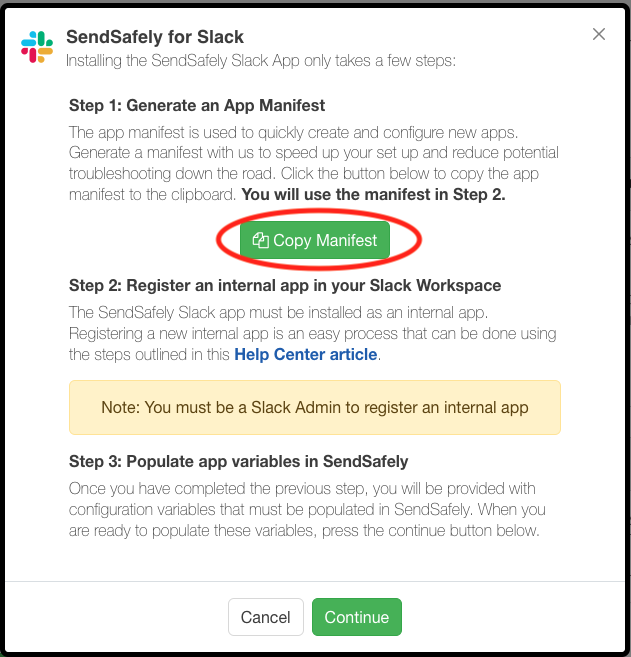Click the yellow Slack Admin note banner
Viewport: 631px width, 657px height.
coord(314,407)
